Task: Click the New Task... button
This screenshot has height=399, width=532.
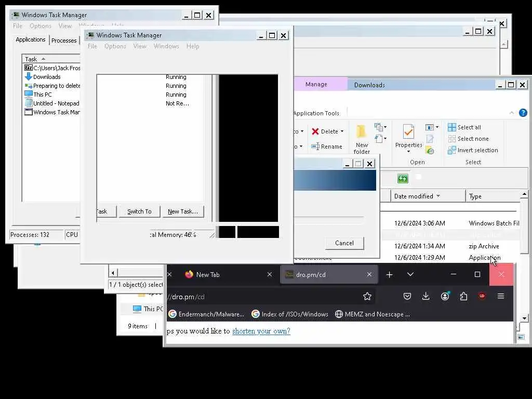Action: [x=183, y=211]
